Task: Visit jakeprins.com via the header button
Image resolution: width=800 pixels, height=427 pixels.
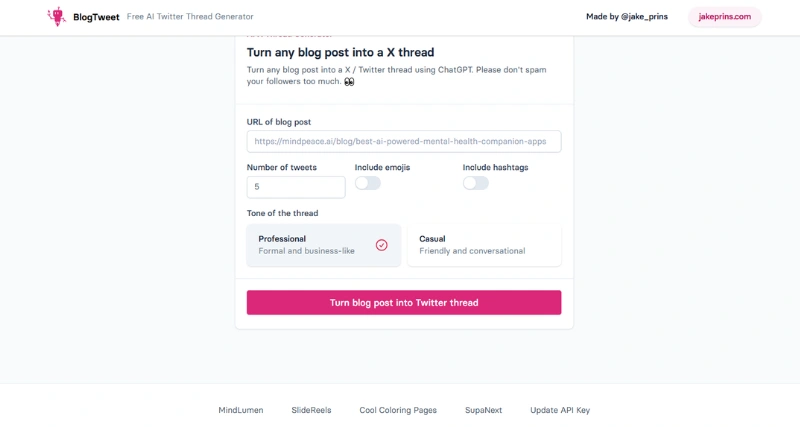Action: click(724, 17)
